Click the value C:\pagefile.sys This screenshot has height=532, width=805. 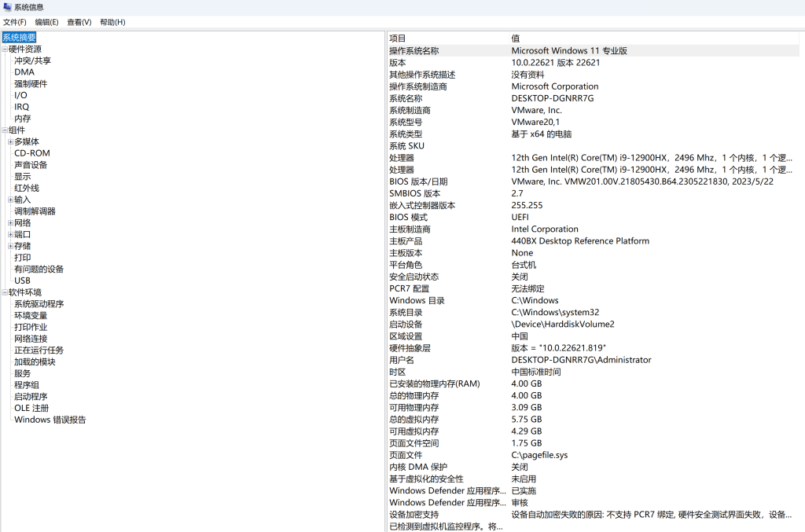point(539,455)
